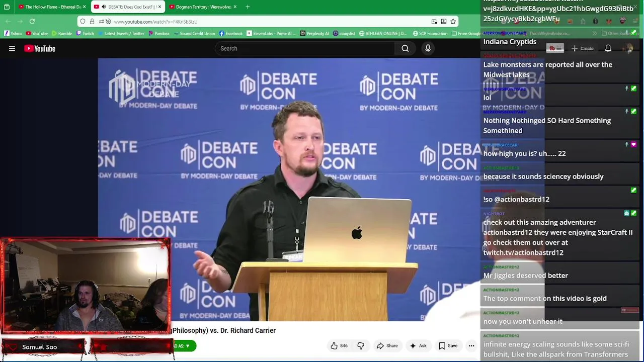Dislike the video with thumbs down
644x362 pixels.
(361, 346)
